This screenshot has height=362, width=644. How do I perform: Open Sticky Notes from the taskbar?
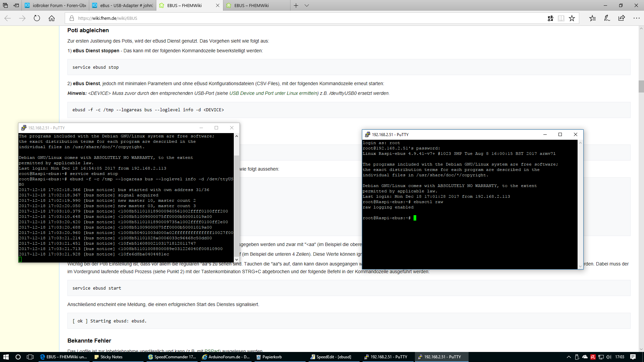click(x=117, y=357)
